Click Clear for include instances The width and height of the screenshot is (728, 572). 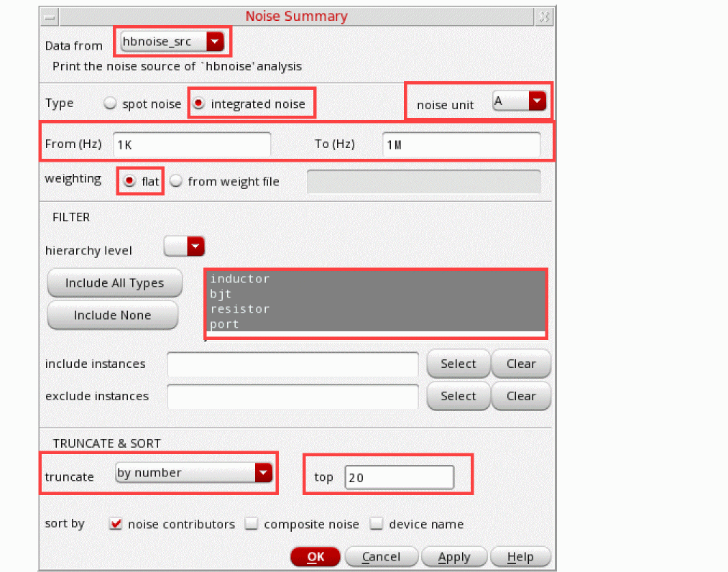click(x=521, y=364)
